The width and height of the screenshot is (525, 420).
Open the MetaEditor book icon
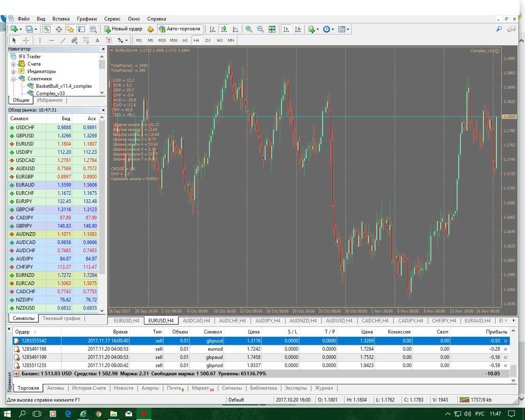tap(151, 29)
